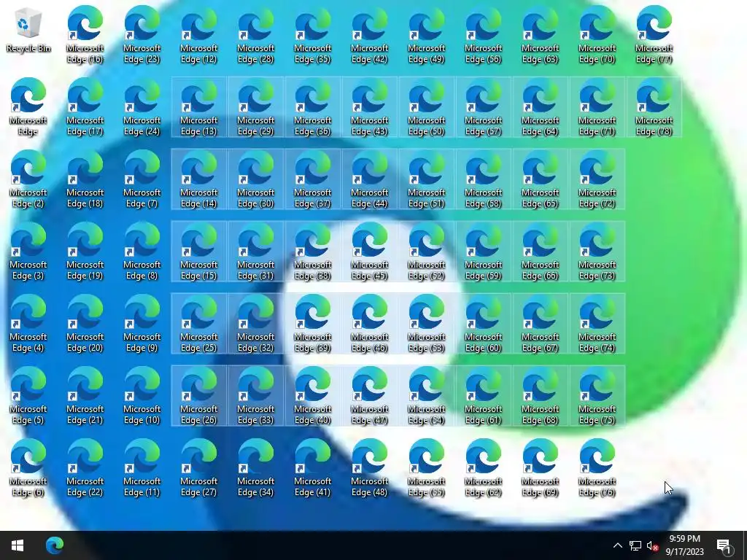Select the Microsoft Edge (38) icon
This screenshot has width=747, height=560.
[x=312, y=252]
